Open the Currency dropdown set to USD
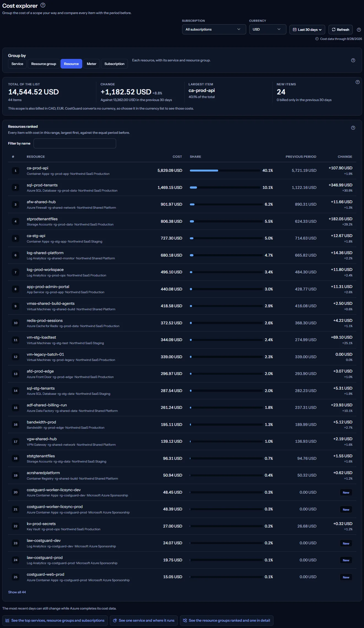The image size is (364, 628). click(267, 29)
